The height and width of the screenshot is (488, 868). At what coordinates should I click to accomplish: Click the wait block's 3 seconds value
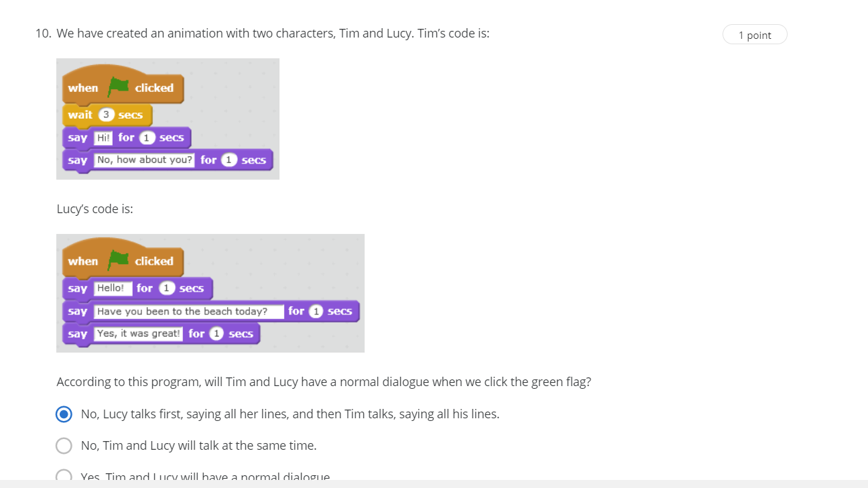tap(106, 115)
